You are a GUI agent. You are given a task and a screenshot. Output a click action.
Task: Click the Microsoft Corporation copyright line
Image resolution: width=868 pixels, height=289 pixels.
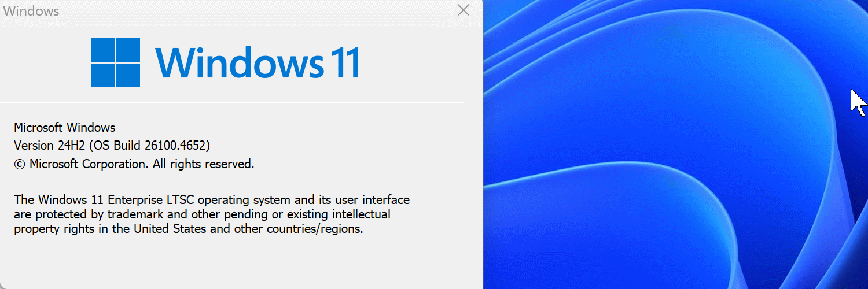pos(134,164)
